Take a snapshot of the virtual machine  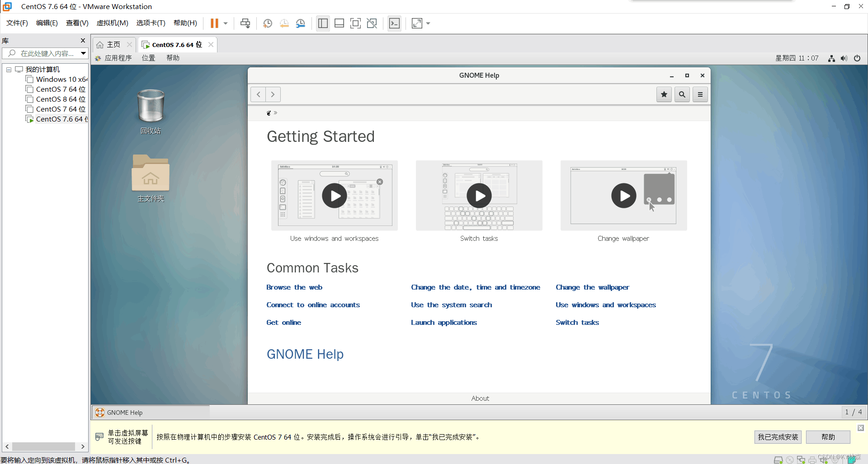tap(268, 23)
